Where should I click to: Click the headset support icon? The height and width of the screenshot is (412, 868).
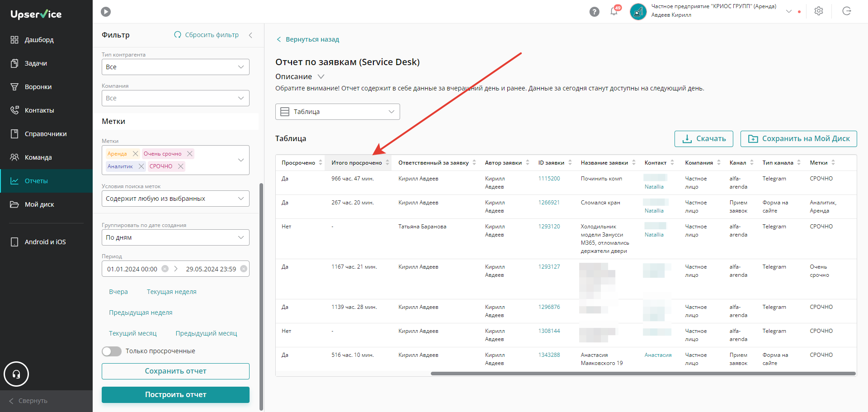tap(16, 374)
